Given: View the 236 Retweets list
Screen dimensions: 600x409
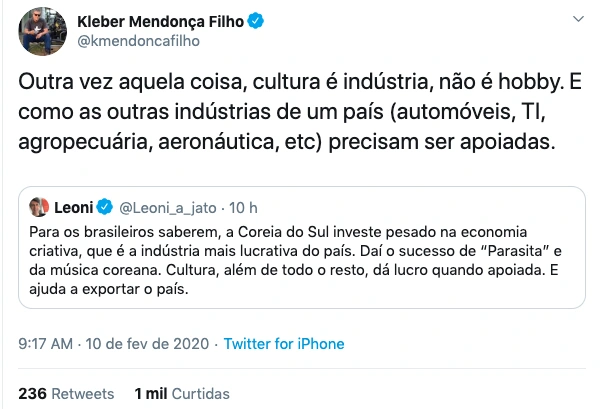Looking at the screenshot, I should [66, 393].
